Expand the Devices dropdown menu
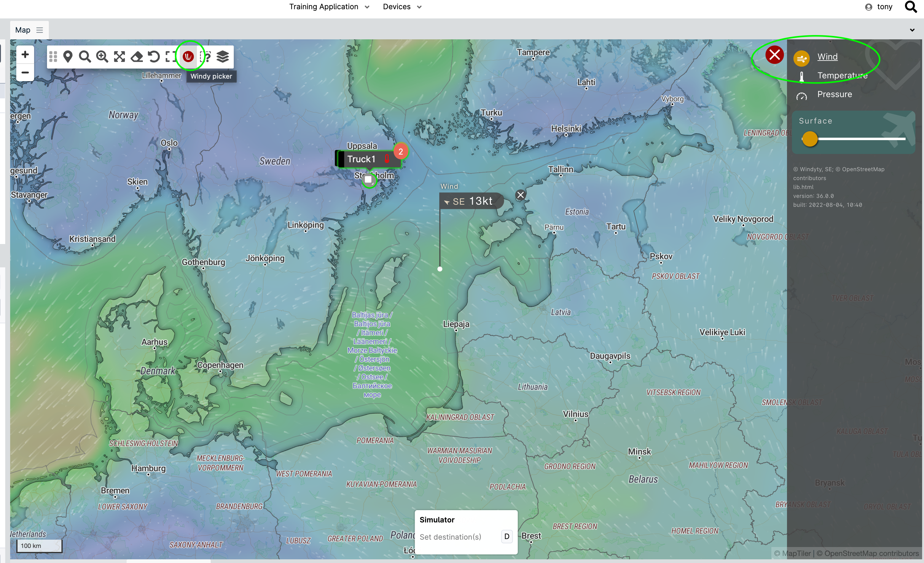Screen dimensions: 924x563 tap(402, 7)
